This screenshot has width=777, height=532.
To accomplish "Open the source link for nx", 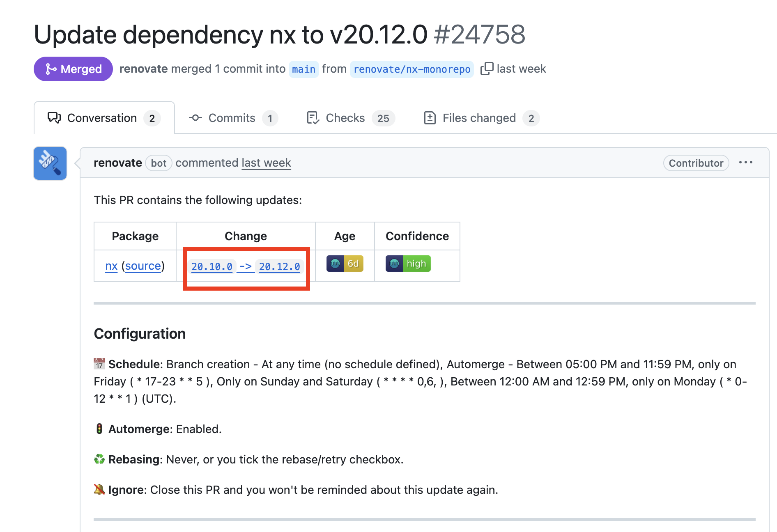I will 143,266.
